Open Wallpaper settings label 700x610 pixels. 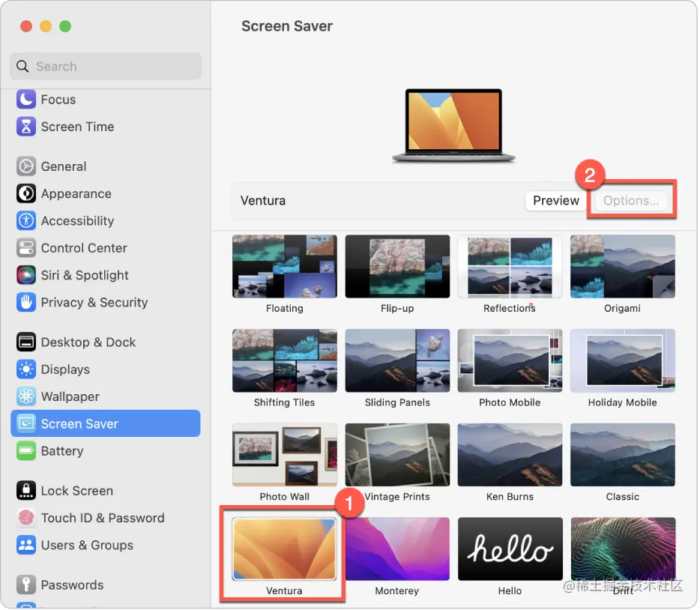[70, 396]
